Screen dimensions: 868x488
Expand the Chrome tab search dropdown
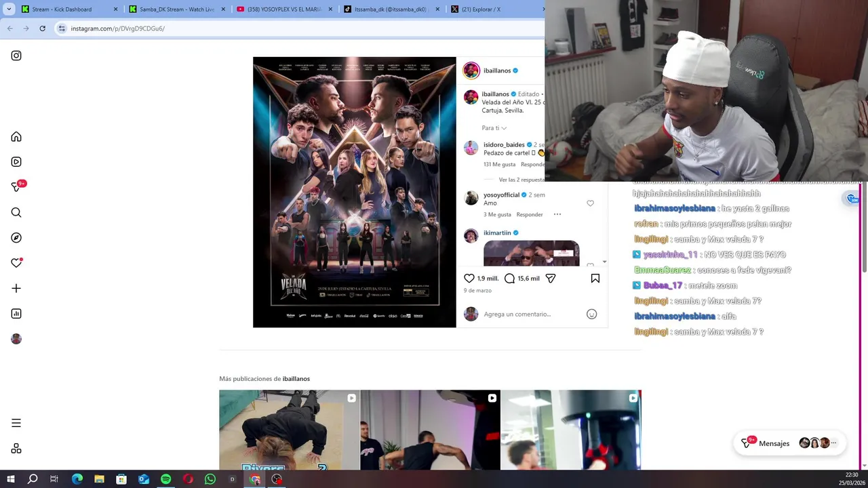9,9
